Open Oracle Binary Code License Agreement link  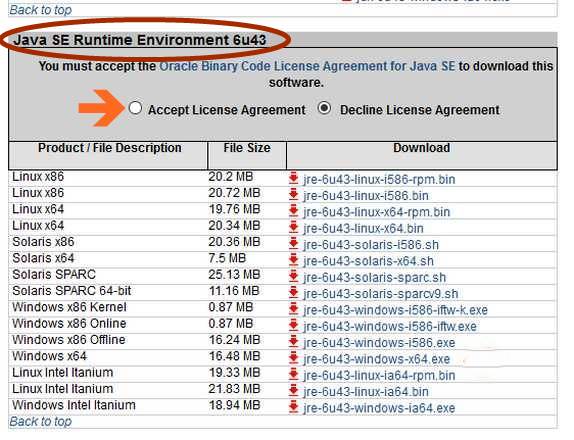(307, 66)
